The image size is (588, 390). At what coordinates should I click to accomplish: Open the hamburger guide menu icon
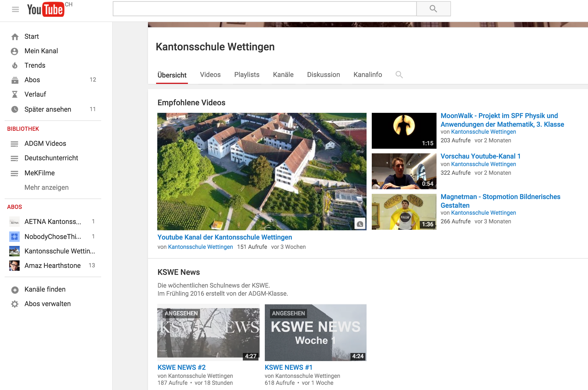click(x=15, y=9)
